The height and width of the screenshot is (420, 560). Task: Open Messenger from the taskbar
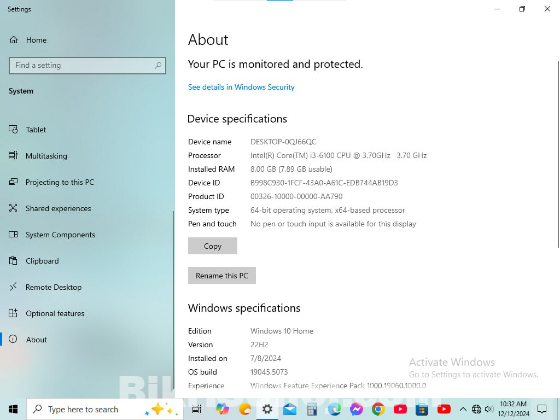click(356, 409)
